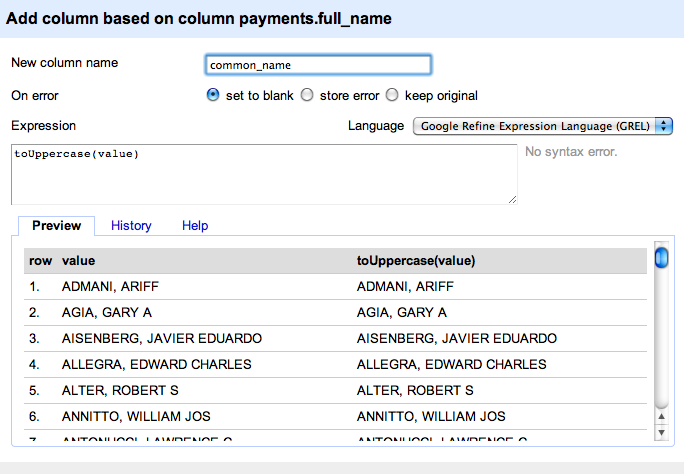Open the Help tab
This screenshot has height=474, width=684.
[195, 226]
